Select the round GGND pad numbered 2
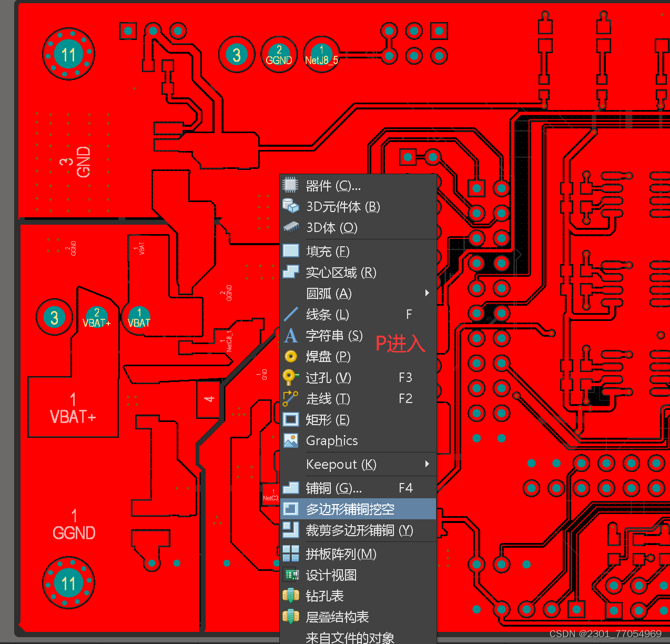Image resolution: width=670 pixels, height=644 pixels. coord(279,55)
